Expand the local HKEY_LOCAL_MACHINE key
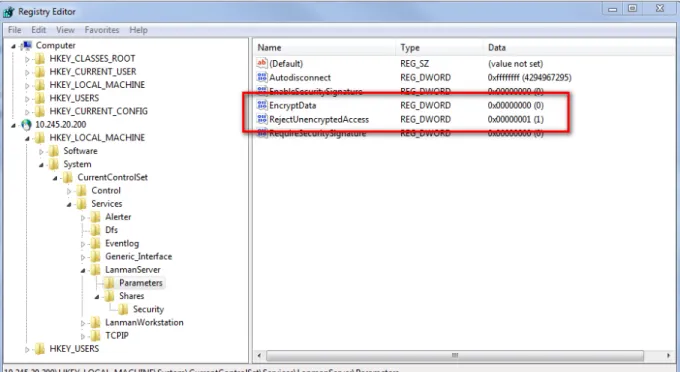Screen dimensions: 680x372 (x=27, y=85)
